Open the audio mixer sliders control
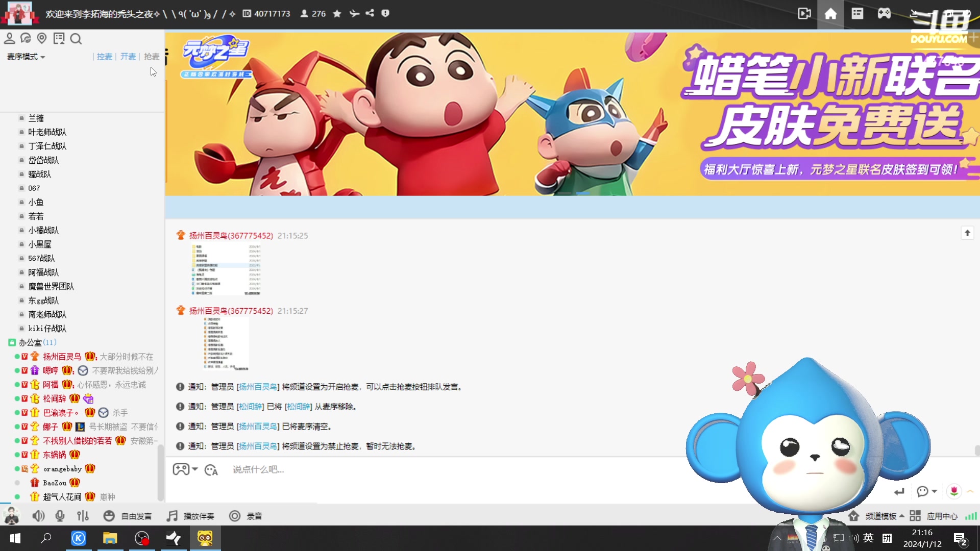Image resolution: width=980 pixels, height=551 pixels. (83, 516)
